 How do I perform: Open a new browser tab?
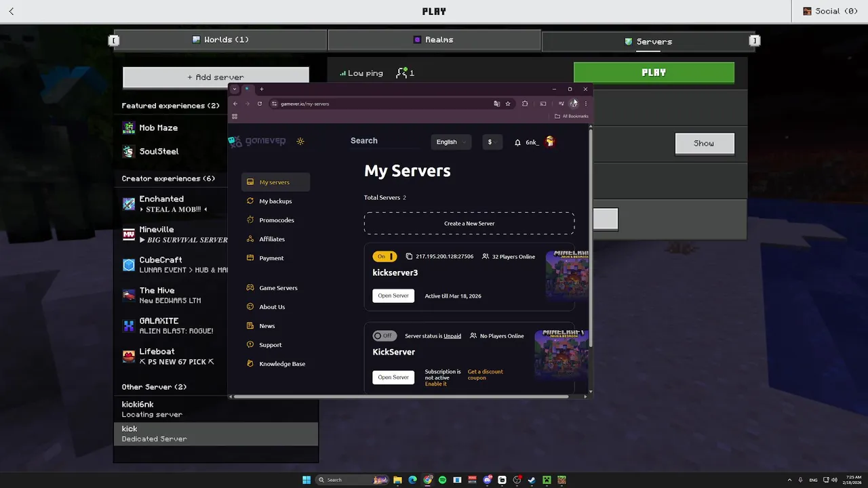(x=261, y=89)
